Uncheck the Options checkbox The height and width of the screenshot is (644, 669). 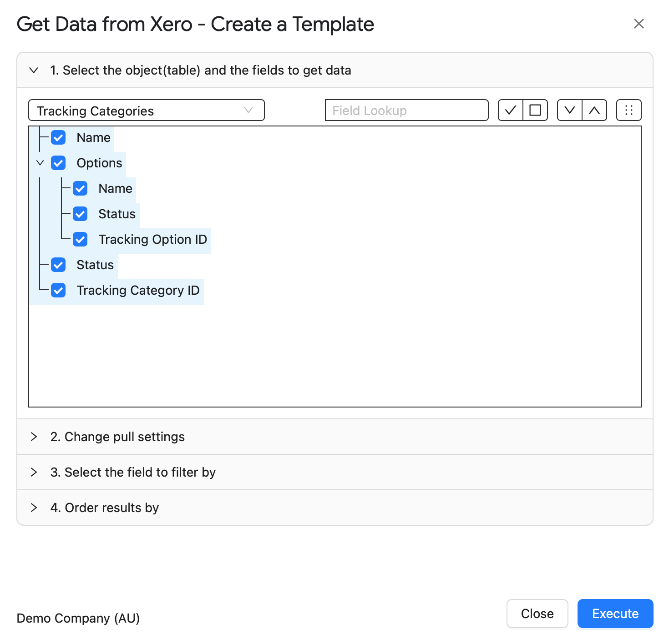[58, 163]
